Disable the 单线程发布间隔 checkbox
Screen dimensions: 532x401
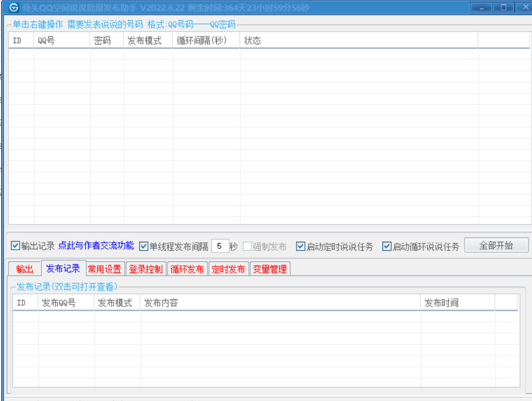coord(144,246)
